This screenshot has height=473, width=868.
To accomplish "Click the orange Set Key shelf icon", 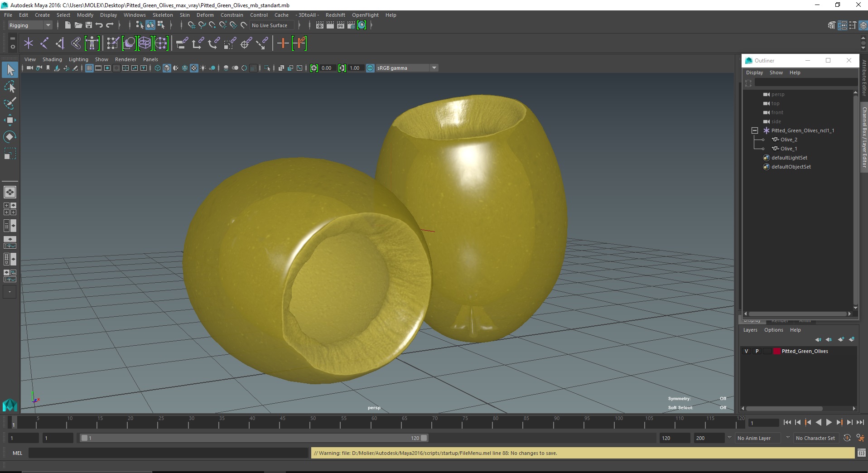I will 283,43.
